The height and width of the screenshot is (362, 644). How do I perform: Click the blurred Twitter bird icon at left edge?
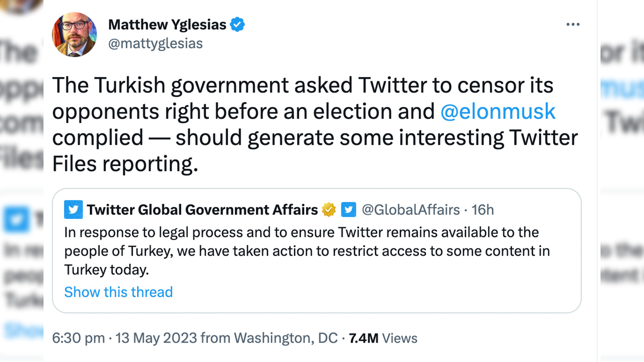pyautogui.click(x=17, y=220)
